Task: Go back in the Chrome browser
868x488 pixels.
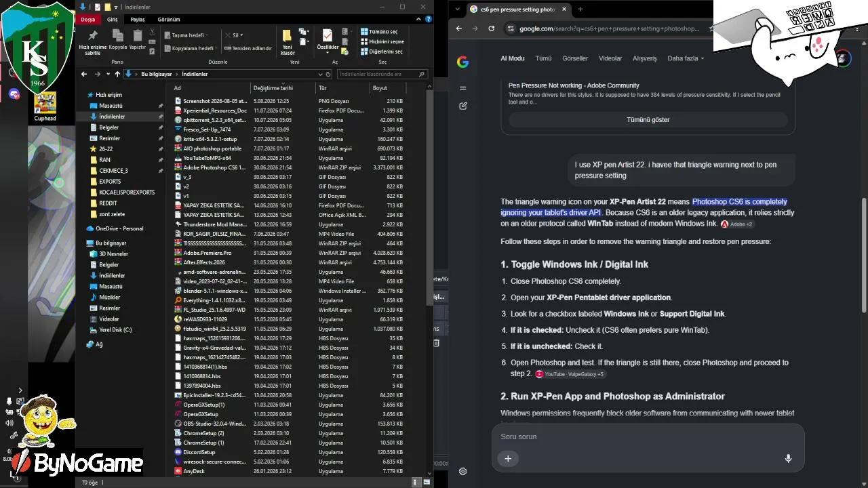Action: pos(459,28)
